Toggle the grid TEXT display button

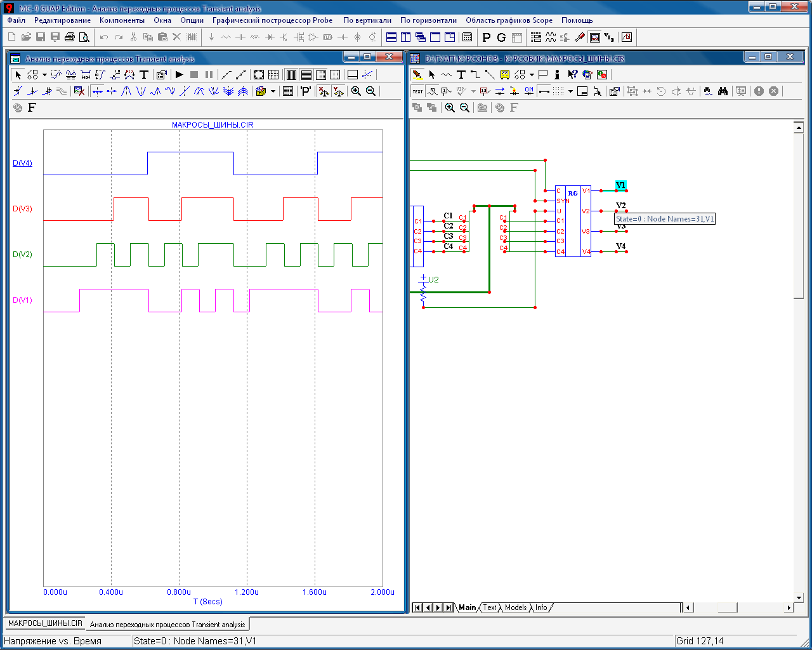[x=417, y=91]
